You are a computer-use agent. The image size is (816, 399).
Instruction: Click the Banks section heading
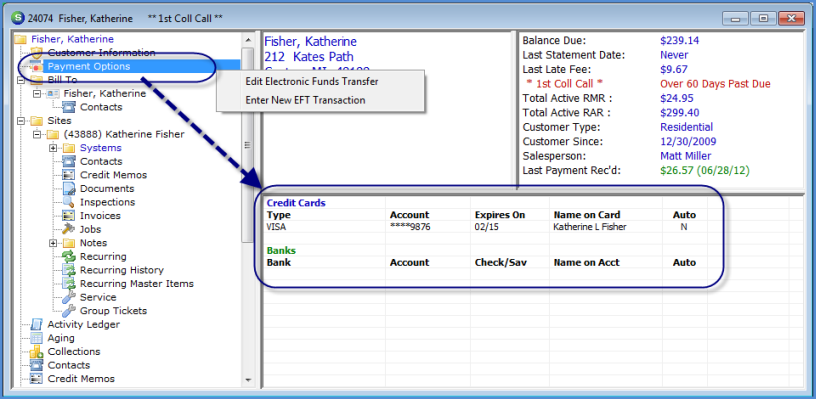281,250
